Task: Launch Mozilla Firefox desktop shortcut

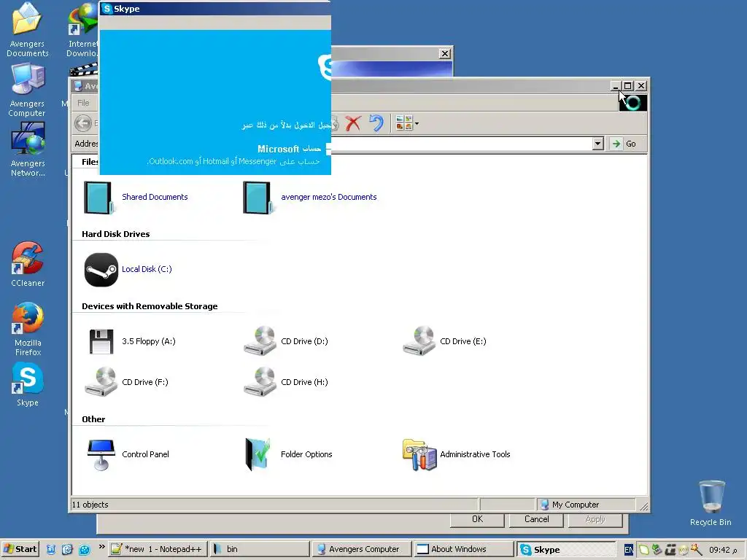Action: tap(28, 329)
